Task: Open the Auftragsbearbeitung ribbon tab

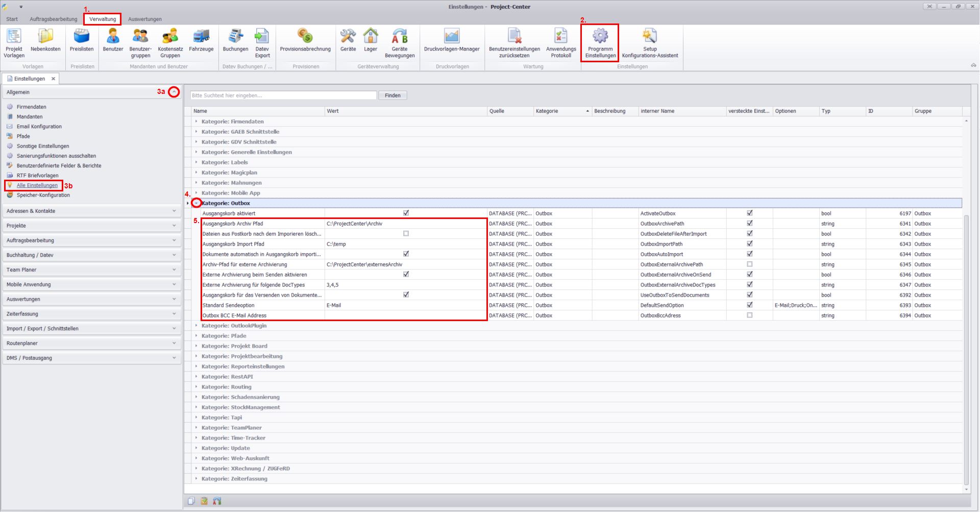Action: click(x=53, y=19)
